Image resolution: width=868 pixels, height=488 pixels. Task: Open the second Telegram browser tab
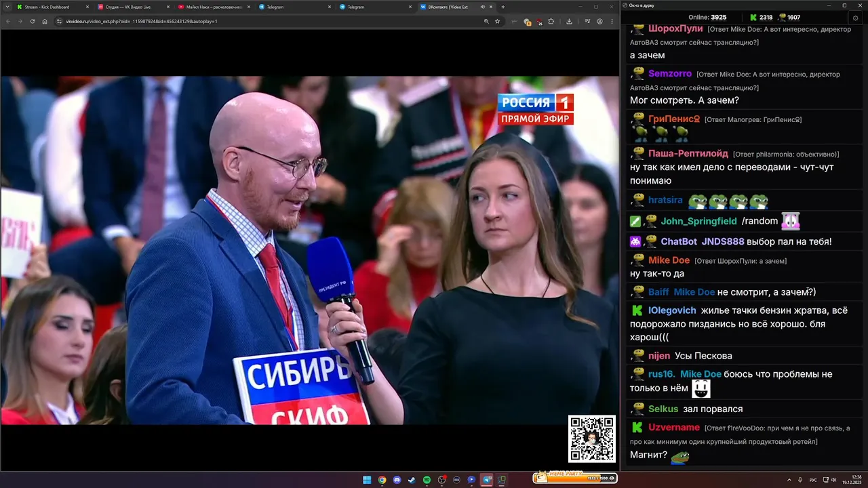point(374,7)
